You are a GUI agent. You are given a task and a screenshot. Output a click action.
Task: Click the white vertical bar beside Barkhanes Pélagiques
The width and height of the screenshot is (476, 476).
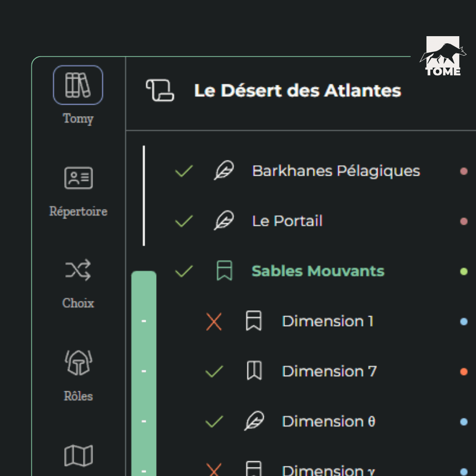tap(144, 195)
